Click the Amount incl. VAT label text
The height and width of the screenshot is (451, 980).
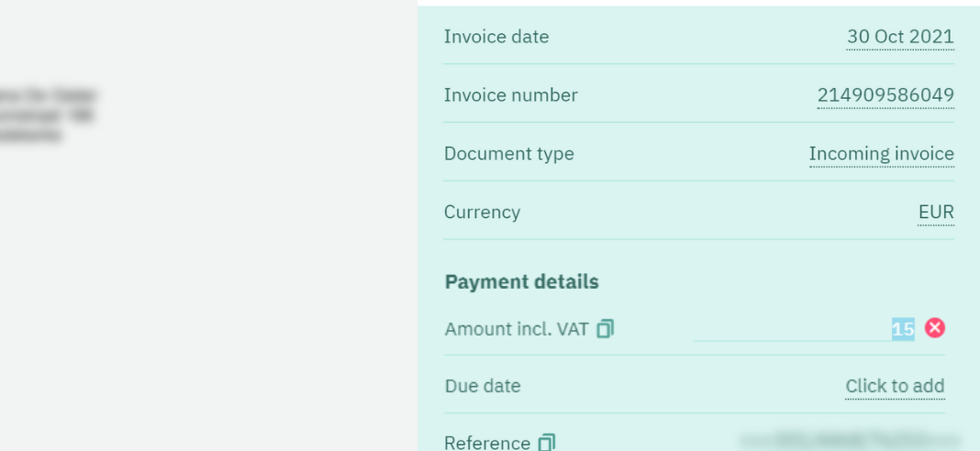click(x=517, y=329)
